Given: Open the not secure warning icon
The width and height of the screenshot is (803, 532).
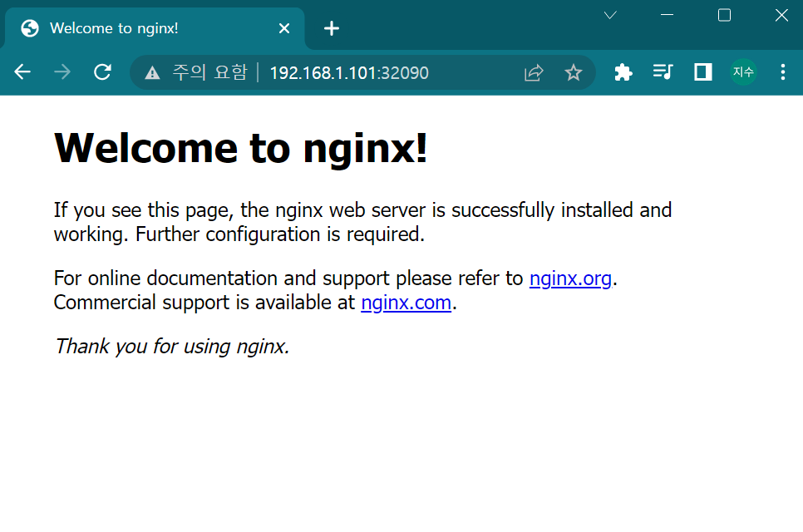Looking at the screenshot, I should pyautogui.click(x=152, y=72).
